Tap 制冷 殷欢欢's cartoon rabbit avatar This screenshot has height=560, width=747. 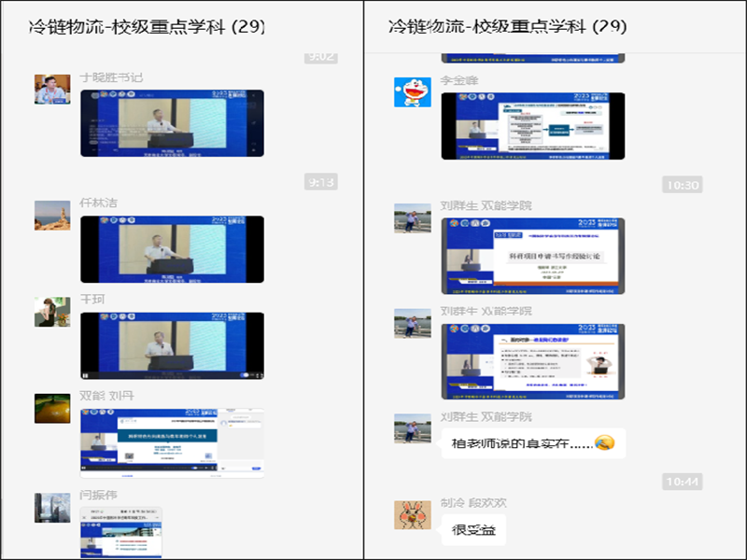[x=412, y=516]
